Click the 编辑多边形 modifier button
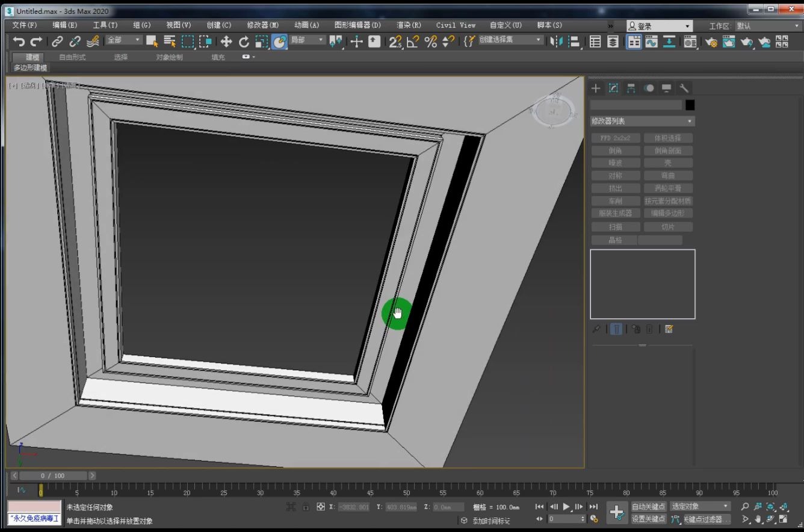The image size is (804, 532). coord(668,213)
